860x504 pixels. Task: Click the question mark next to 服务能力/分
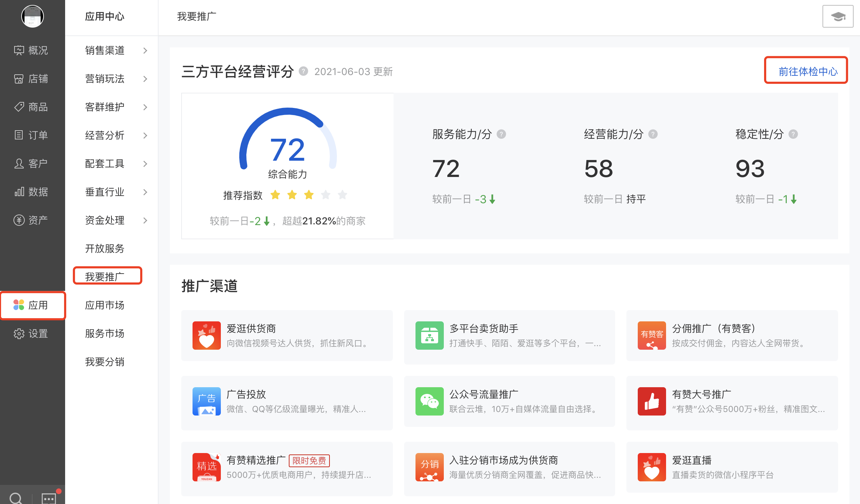[501, 134]
